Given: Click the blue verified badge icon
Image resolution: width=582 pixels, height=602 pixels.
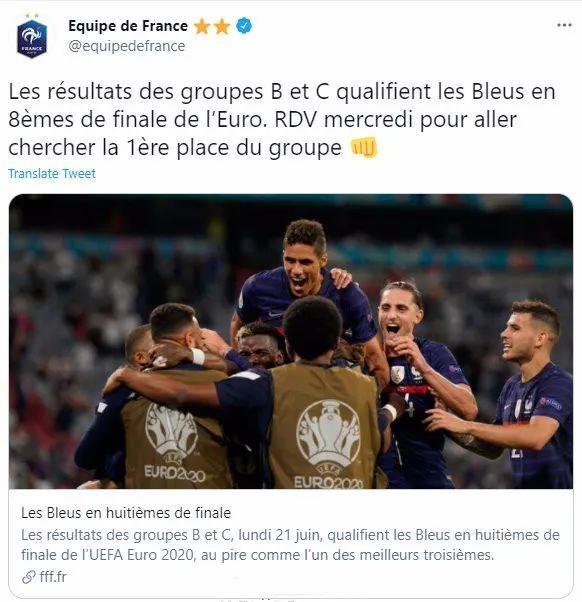Looking at the screenshot, I should [x=244, y=26].
